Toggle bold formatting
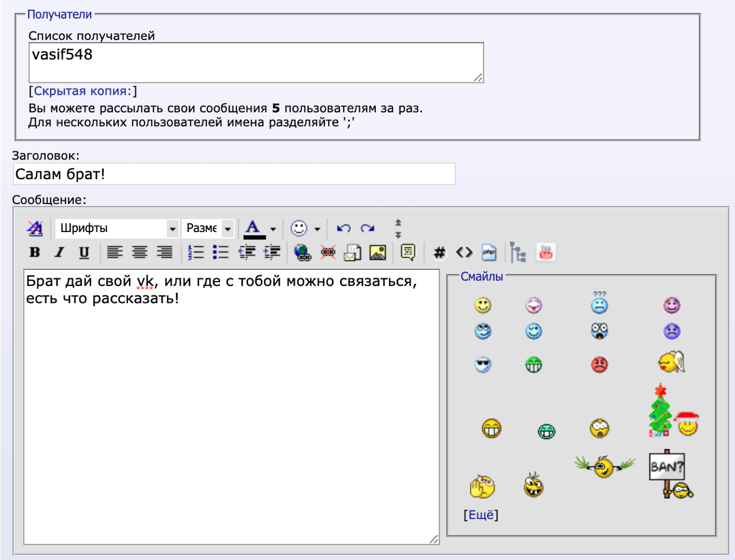This screenshot has height=560, width=735. [35, 252]
